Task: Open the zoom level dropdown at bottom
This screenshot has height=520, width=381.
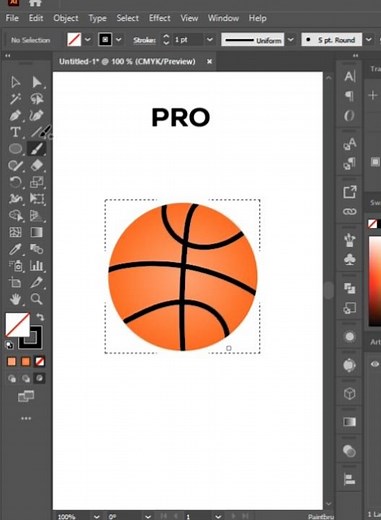Action: pyautogui.click(x=96, y=516)
